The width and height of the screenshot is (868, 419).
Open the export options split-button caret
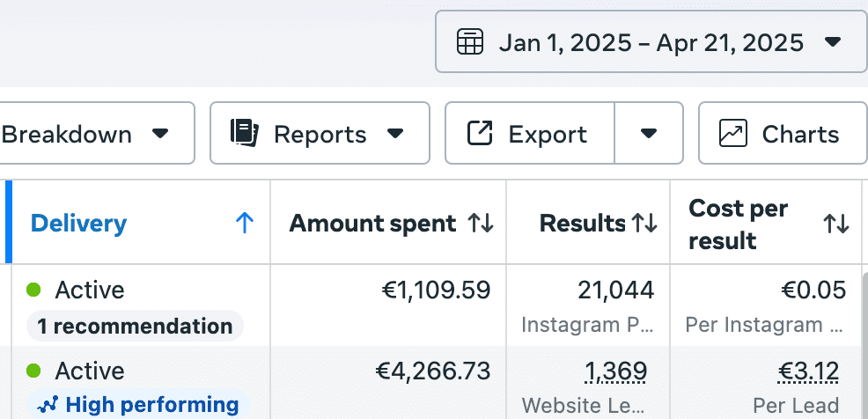tap(649, 134)
